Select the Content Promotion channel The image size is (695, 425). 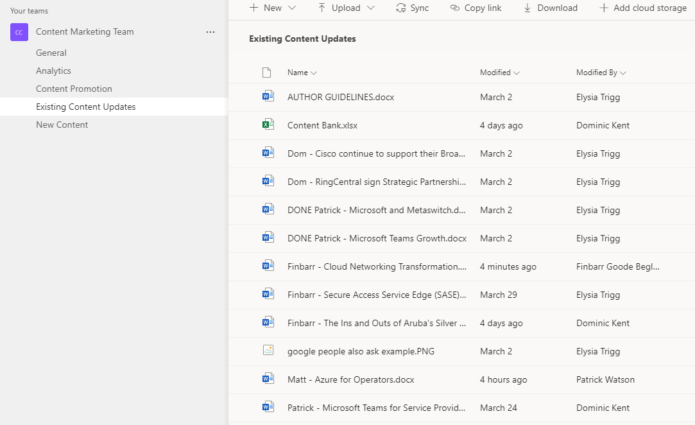tap(74, 89)
